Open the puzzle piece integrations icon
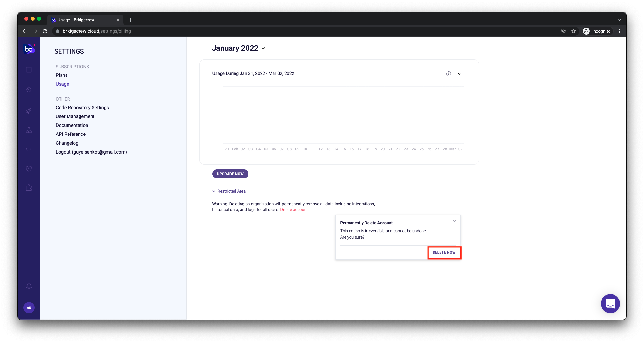Screen dimensions: 644x343 pos(29,188)
